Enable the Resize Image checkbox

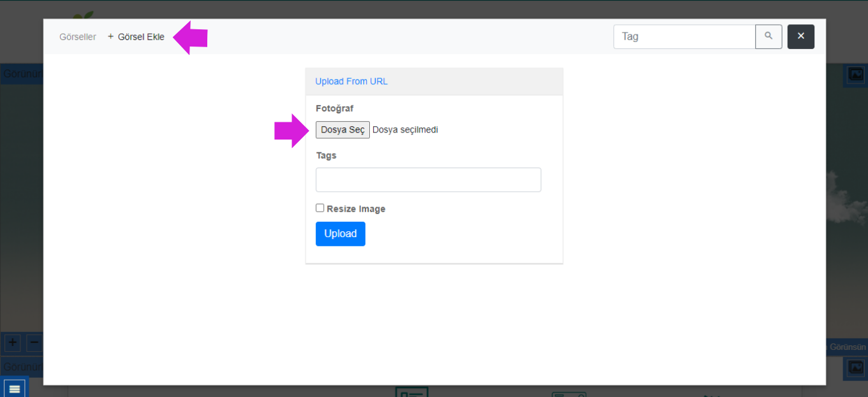click(320, 208)
